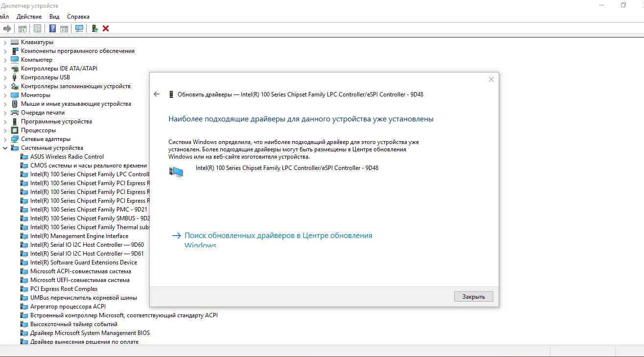Select Драйвер Microsoft System Management BIOS
This screenshot has height=357, width=644.
[x=86, y=333]
